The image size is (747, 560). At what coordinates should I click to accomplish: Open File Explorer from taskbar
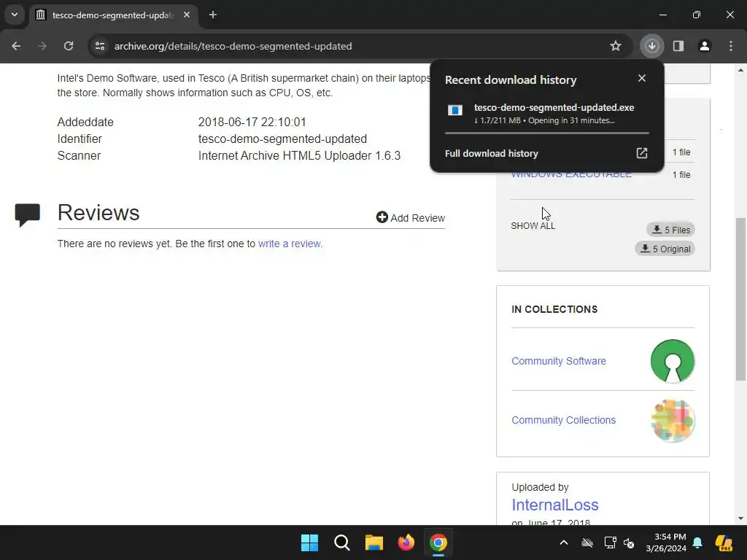[x=374, y=542]
